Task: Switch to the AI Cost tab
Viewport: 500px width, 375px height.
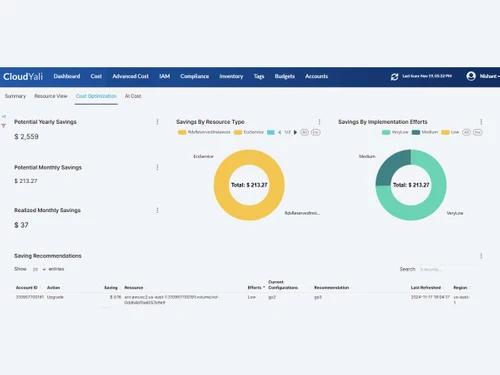Action: pos(133,96)
